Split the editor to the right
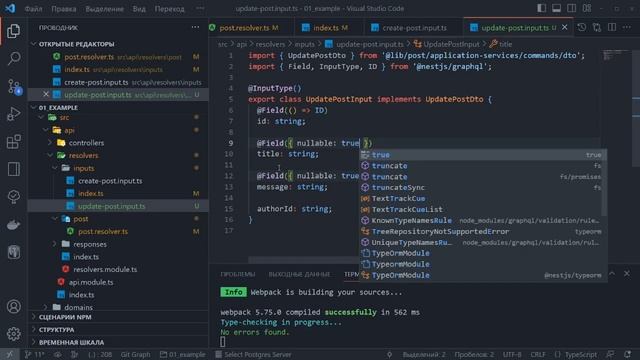The image size is (640, 360). (x=612, y=27)
